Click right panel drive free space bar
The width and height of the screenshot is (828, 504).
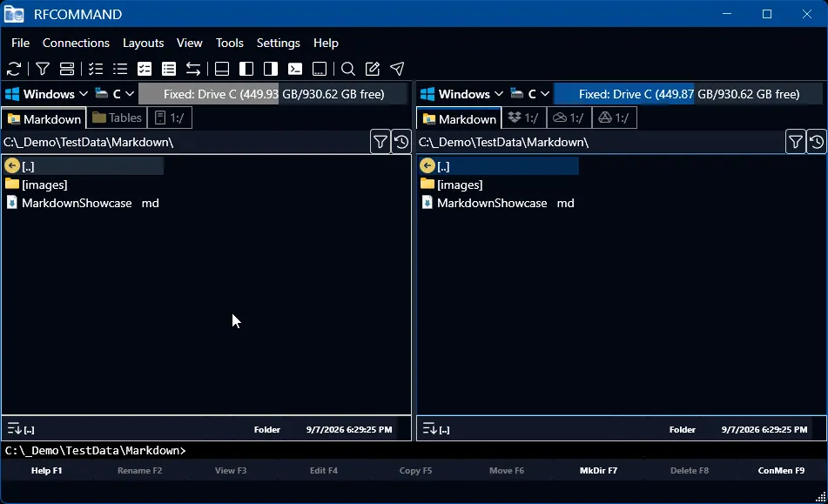click(689, 94)
